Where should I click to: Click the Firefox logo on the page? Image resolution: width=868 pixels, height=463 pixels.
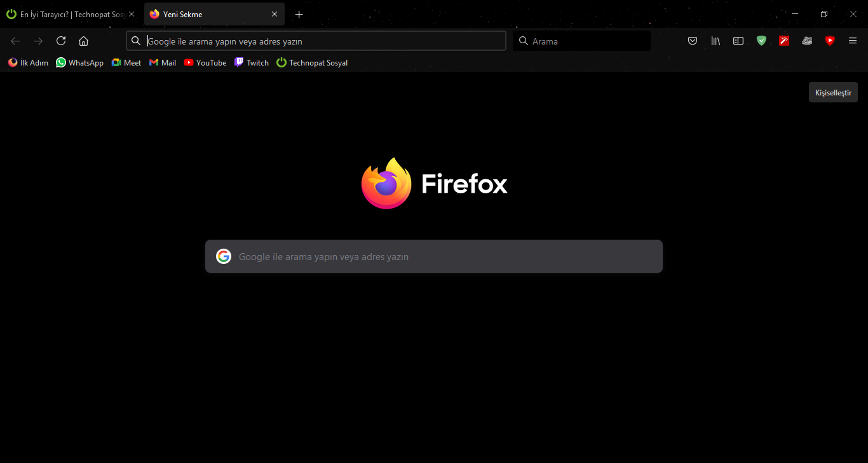click(x=386, y=183)
